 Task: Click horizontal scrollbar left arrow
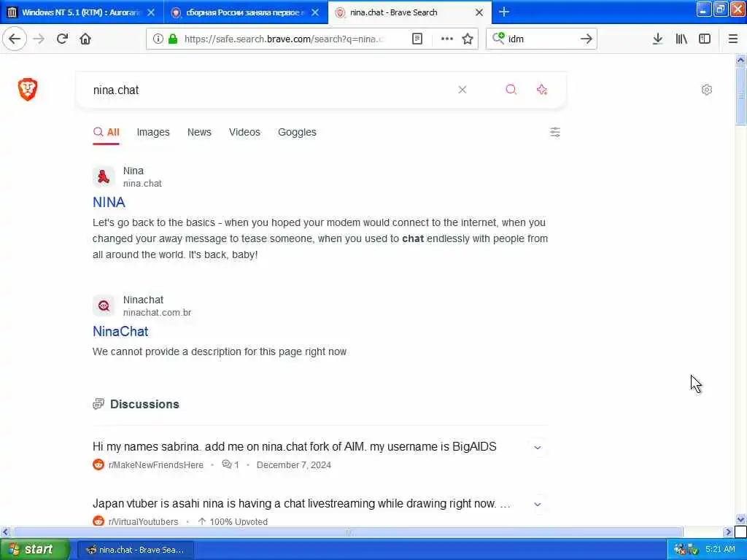tap(5, 532)
